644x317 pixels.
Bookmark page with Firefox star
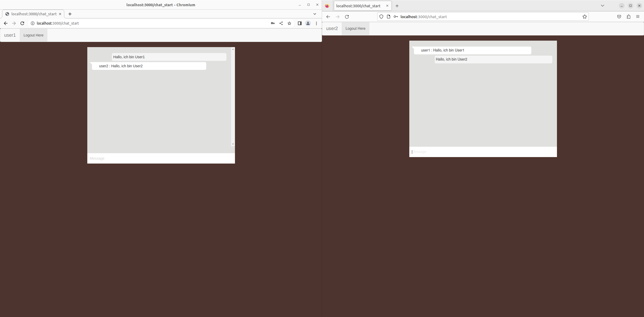click(585, 17)
